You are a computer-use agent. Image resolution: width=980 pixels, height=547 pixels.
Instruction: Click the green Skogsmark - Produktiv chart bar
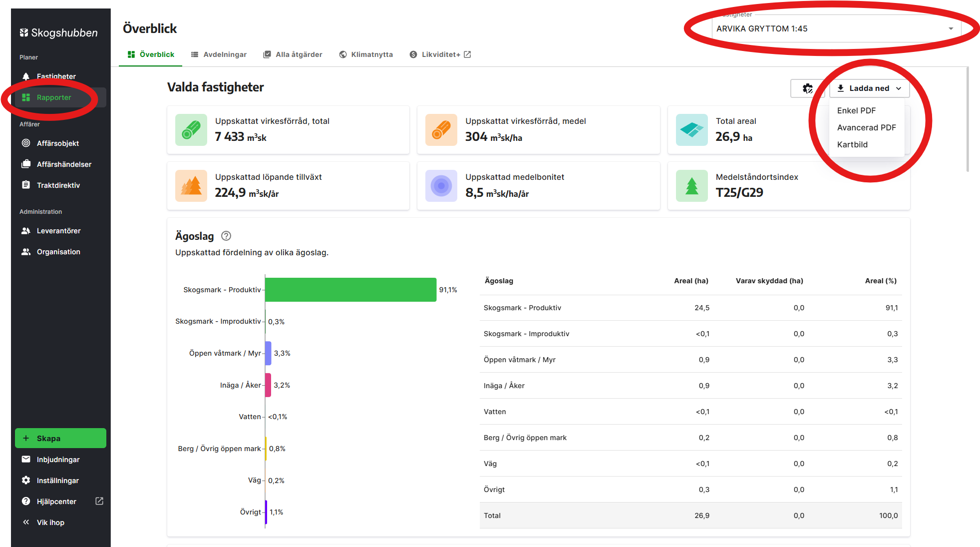pyautogui.click(x=350, y=290)
